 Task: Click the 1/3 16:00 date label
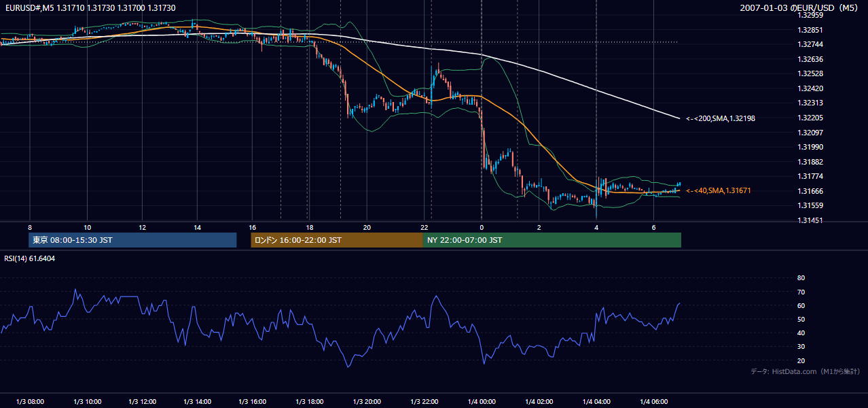tap(252, 402)
